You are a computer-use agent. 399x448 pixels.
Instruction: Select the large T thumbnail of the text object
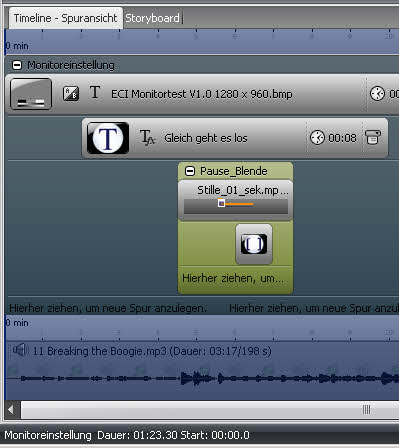click(108, 138)
